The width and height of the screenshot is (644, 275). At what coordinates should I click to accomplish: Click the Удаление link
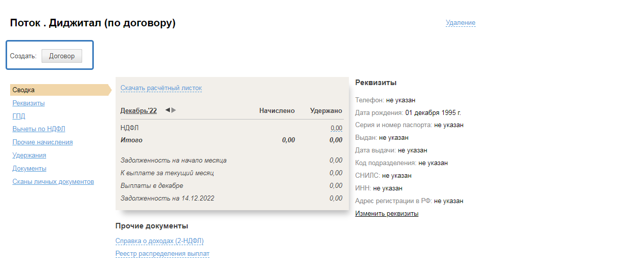click(x=460, y=23)
